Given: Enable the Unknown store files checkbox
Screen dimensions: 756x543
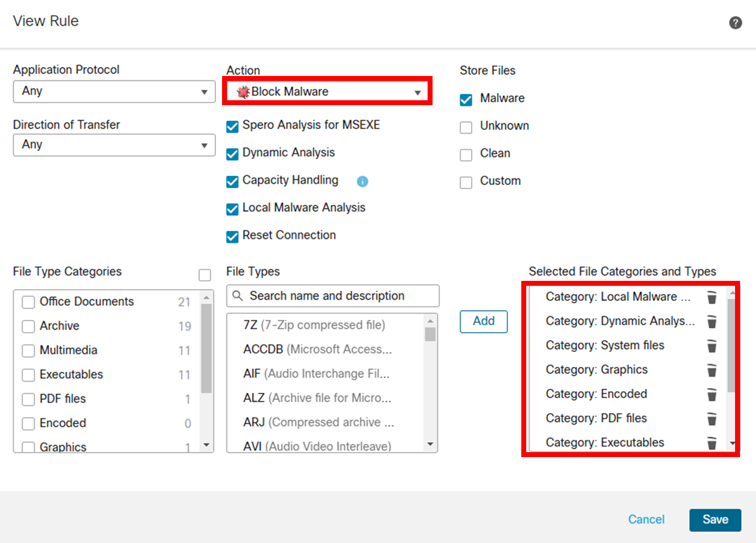Looking at the screenshot, I should point(466,127).
